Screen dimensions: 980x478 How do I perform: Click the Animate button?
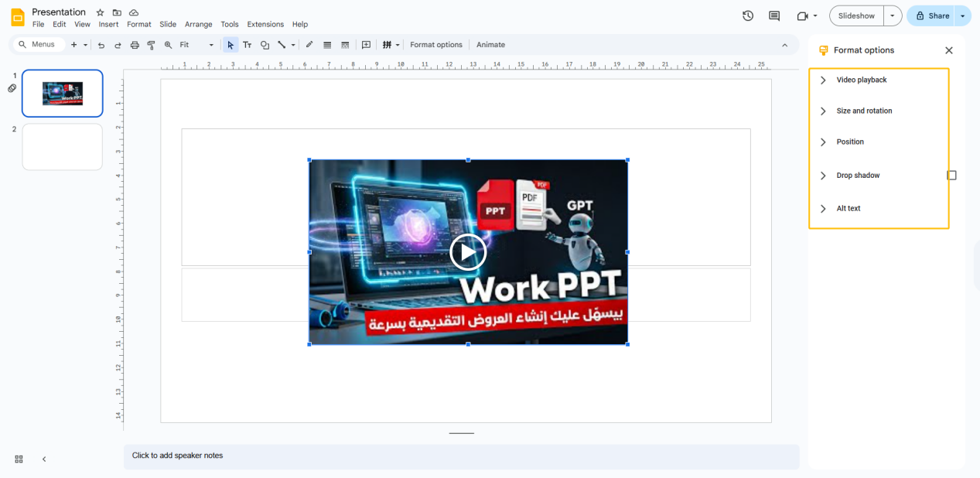click(490, 45)
